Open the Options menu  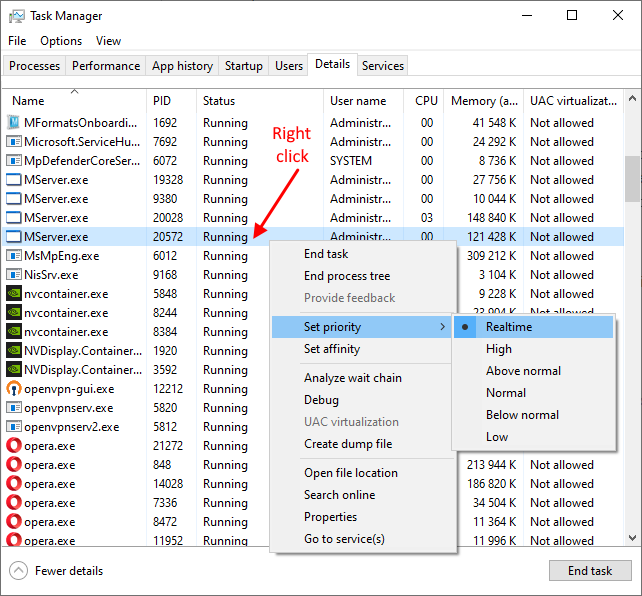[61, 41]
